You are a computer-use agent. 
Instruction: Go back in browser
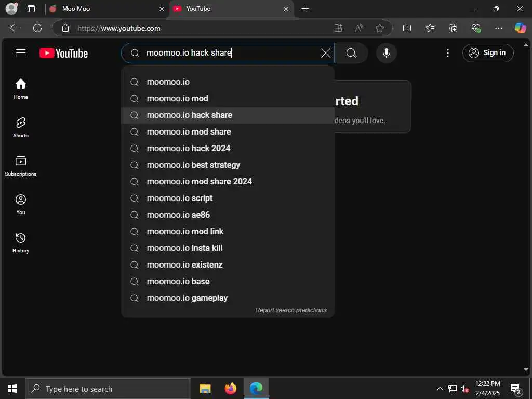pyautogui.click(x=14, y=28)
